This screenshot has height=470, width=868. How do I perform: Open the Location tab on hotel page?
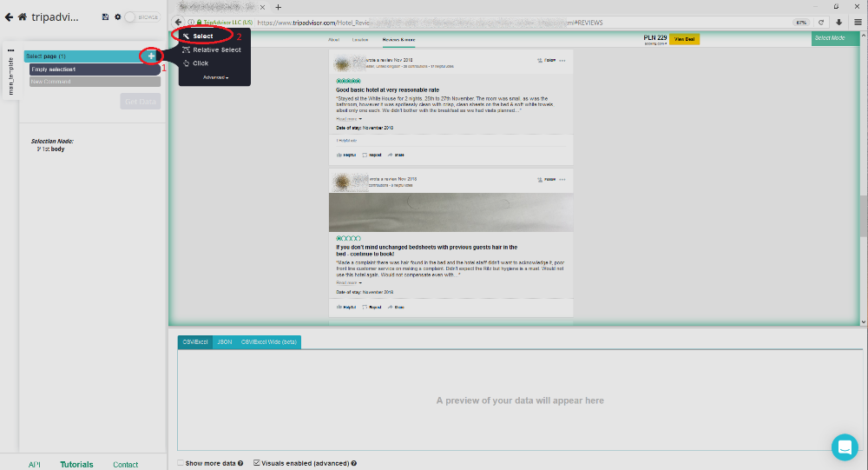tap(360, 40)
